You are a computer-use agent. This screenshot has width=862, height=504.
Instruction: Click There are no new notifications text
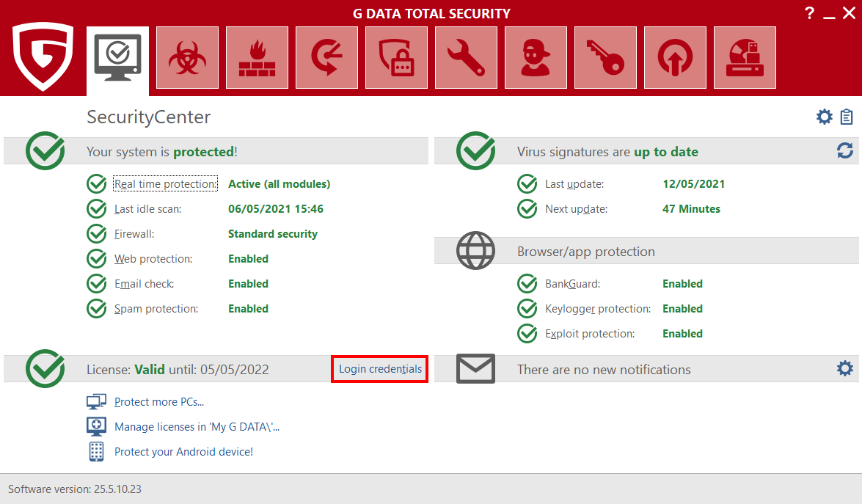604,369
